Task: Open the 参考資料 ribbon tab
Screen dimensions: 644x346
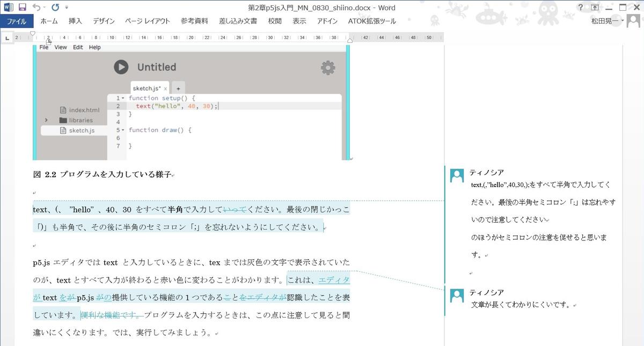Action: (x=194, y=21)
